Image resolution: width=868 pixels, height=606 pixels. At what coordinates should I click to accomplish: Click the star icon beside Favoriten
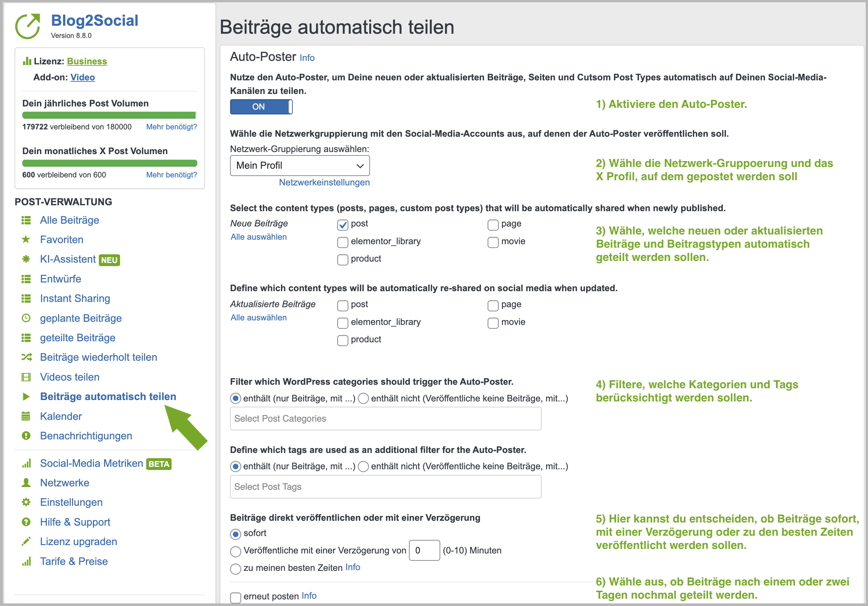(26, 240)
